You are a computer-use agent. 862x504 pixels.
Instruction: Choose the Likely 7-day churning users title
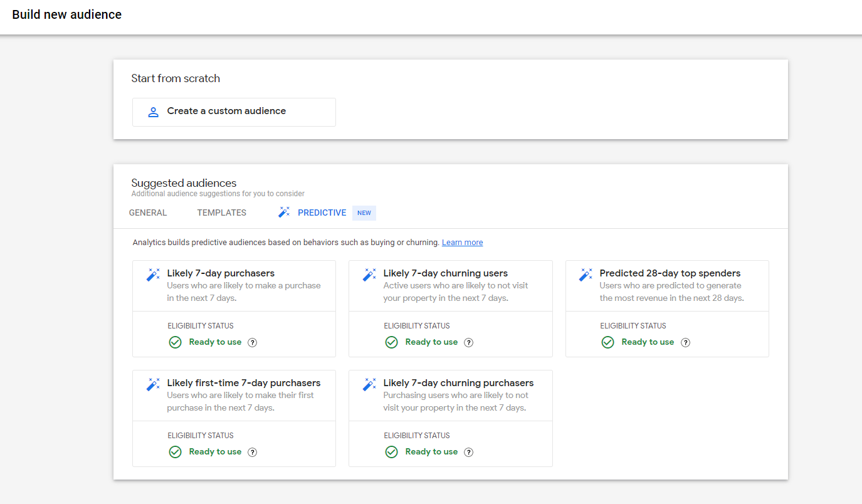click(x=445, y=273)
